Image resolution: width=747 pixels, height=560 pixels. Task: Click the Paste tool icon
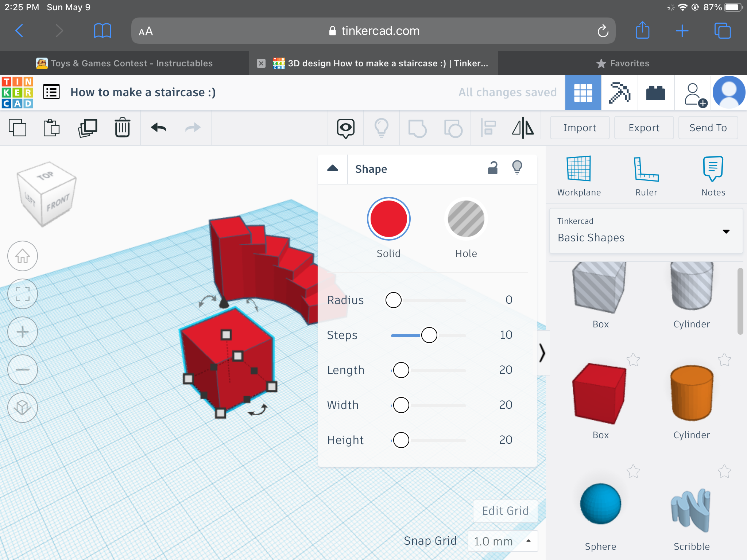point(51,128)
